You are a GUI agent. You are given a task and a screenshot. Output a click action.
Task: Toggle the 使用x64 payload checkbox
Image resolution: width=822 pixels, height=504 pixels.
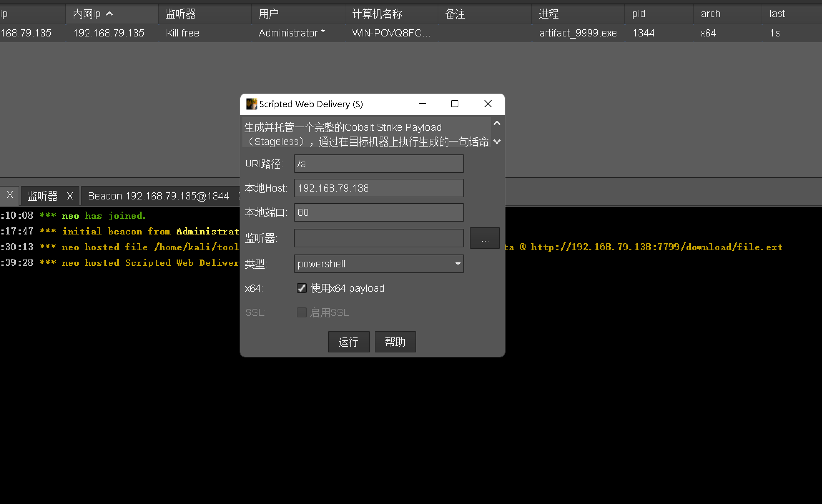pyautogui.click(x=302, y=288)
